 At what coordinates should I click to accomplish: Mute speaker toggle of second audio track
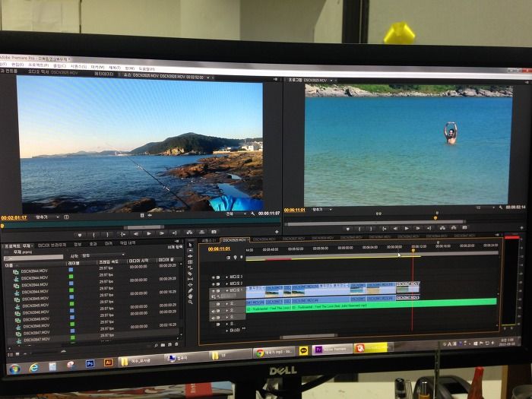coord(214,311)
